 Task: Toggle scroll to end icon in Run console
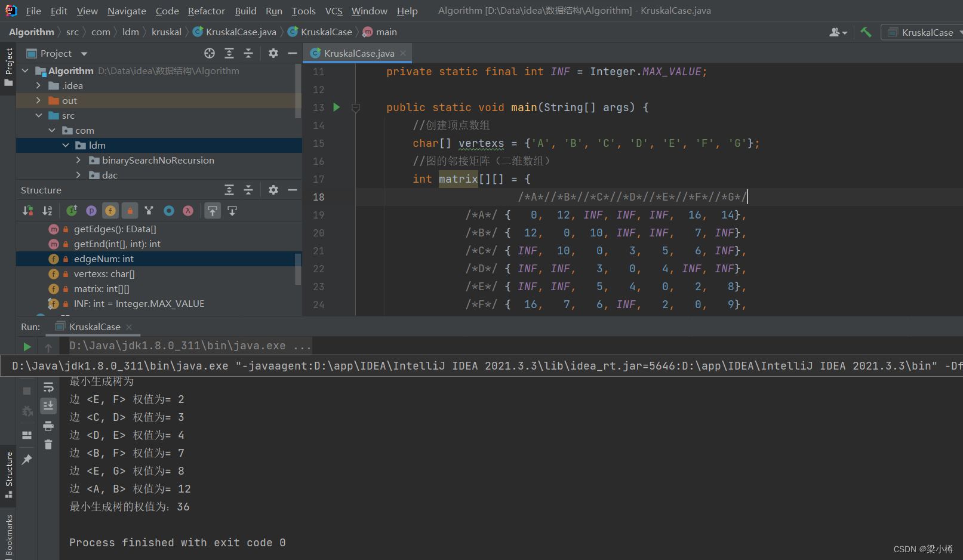[x=48, y=406]
